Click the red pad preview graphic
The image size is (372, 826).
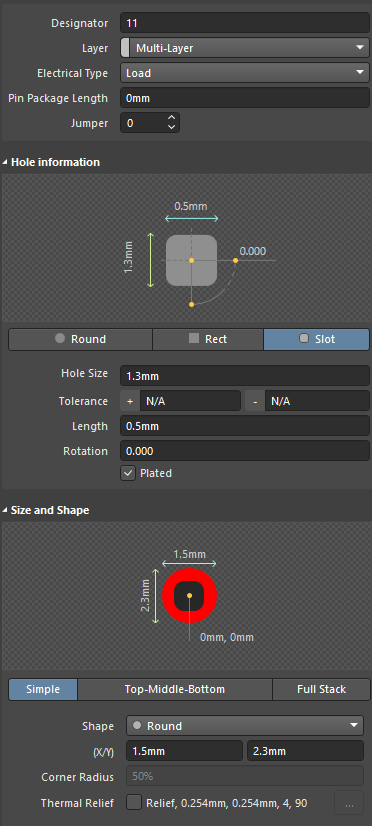coord(189,596)
